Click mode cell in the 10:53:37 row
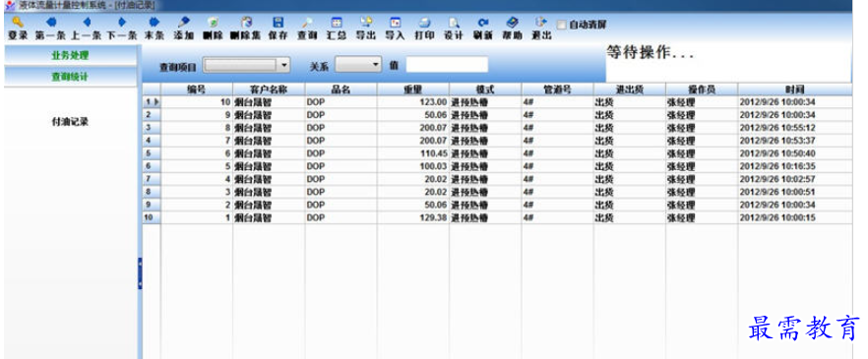868x359 pixels. tap(485, 141)
